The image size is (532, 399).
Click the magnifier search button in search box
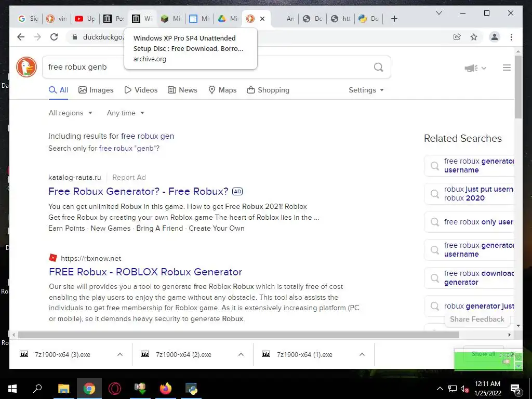pos(378,67)
